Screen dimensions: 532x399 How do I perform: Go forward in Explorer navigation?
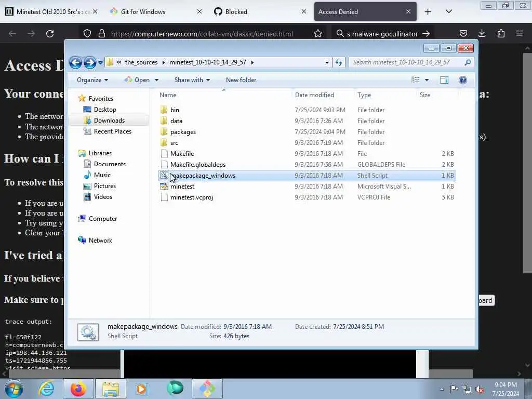tap(90, 62)
